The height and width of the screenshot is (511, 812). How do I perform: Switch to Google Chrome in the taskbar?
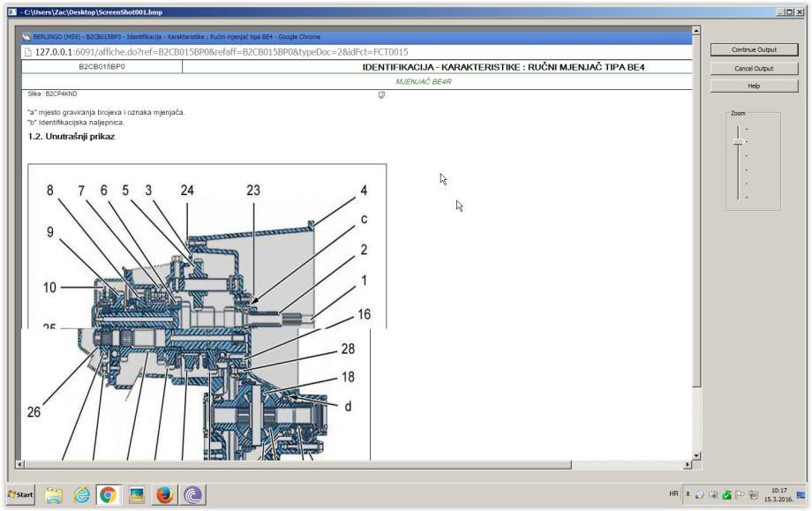click(x=109, y=495)
